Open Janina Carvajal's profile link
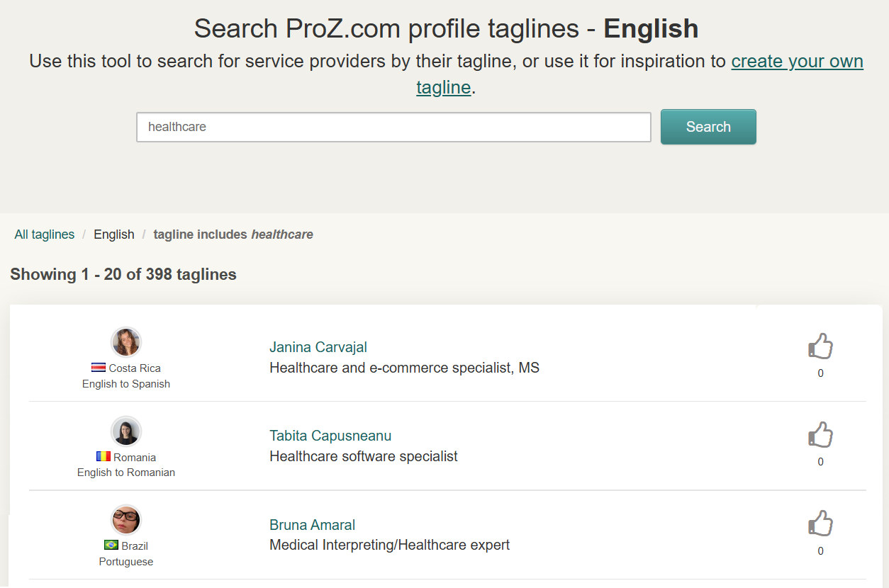 coord(318,347)
